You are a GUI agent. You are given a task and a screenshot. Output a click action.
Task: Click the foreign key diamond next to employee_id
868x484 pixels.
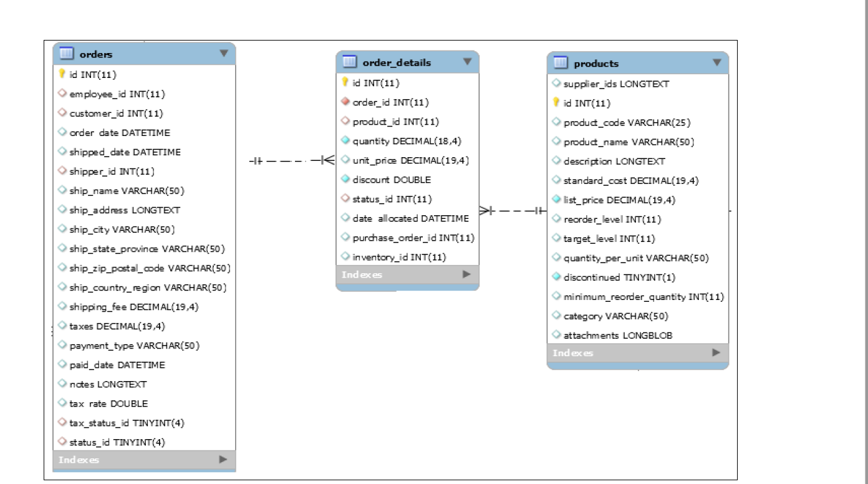61,94
